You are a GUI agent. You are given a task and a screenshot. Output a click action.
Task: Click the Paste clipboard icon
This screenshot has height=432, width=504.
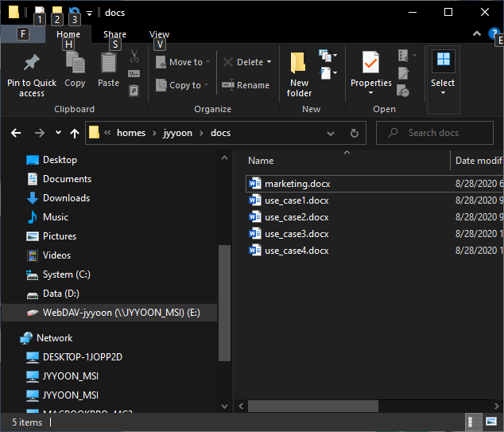pos(109,62)
